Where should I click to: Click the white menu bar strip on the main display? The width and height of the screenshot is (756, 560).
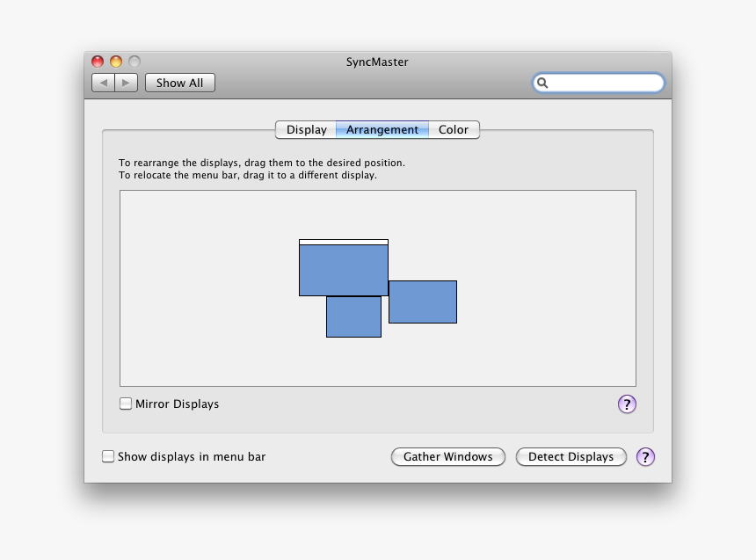tap(344, 241)
